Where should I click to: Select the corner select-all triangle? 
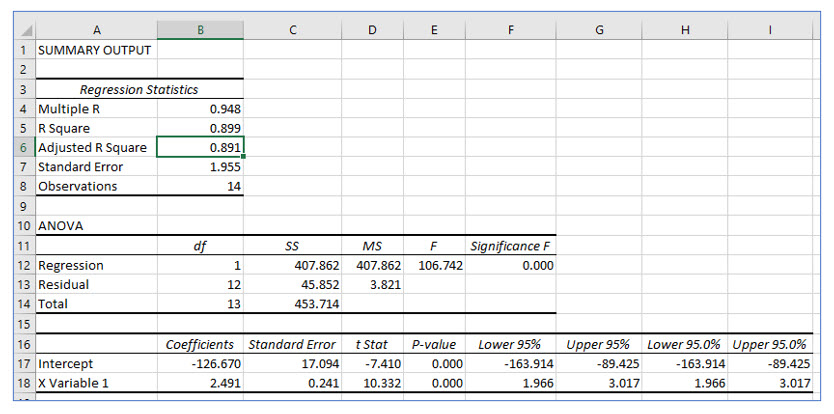[25, 30]
